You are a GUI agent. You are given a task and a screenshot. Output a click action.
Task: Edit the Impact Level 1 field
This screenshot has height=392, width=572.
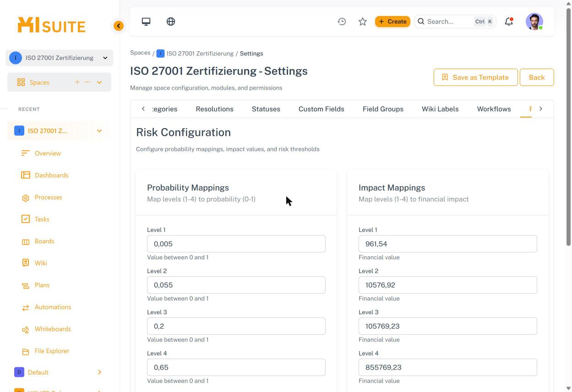[x=448, y=244]
